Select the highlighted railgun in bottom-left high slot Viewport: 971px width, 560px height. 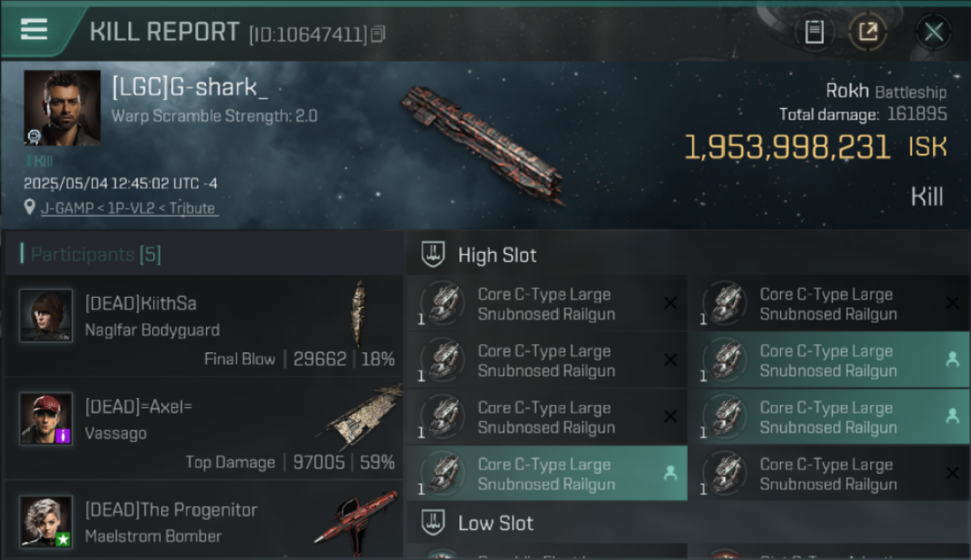(x=547, y=474)
